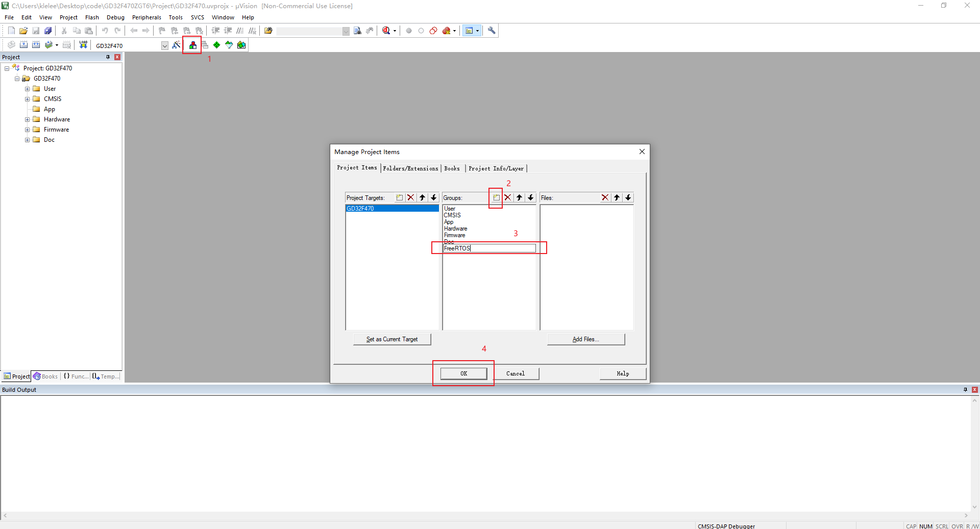980x529 pixels.
Task: Open Manage Run-Time Environment green diamond icon
Action: click(217, 45)
